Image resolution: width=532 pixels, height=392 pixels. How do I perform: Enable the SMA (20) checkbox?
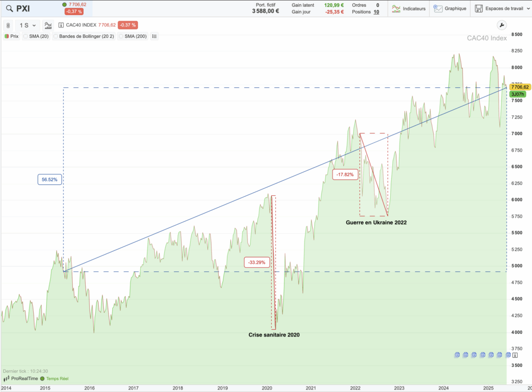[25, 36]
